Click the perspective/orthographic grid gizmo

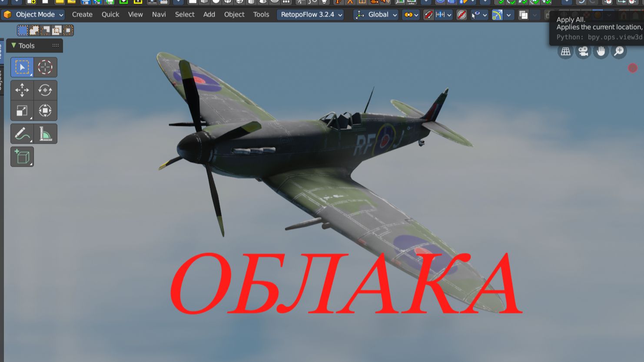[x=565, y=52]
